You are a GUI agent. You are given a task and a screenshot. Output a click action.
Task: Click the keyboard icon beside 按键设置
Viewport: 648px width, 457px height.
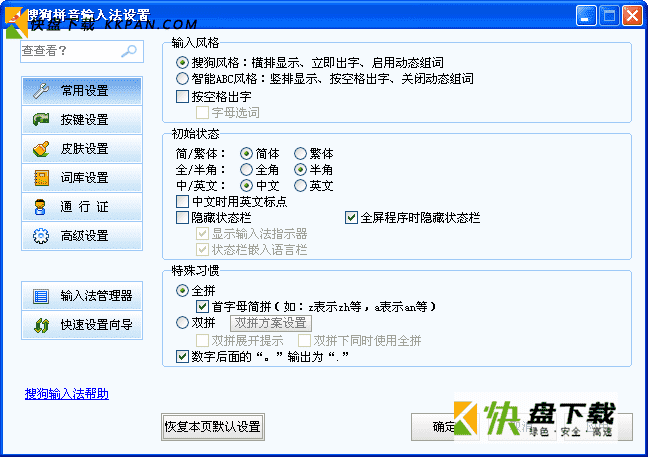tap(41, 119)
